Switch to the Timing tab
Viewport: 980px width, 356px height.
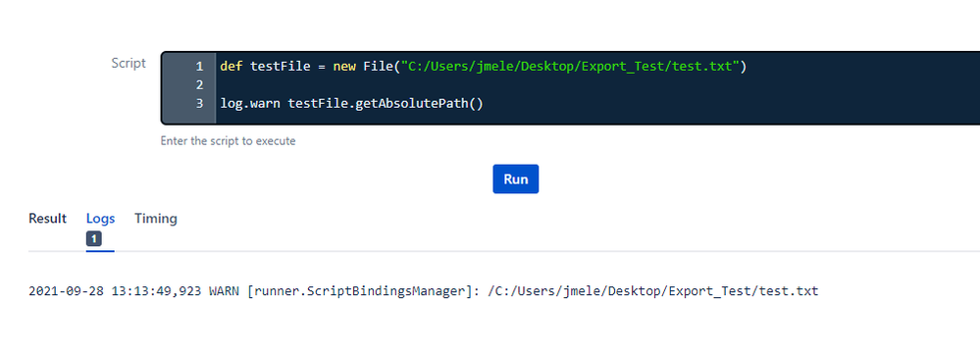[x=156, y=219]
